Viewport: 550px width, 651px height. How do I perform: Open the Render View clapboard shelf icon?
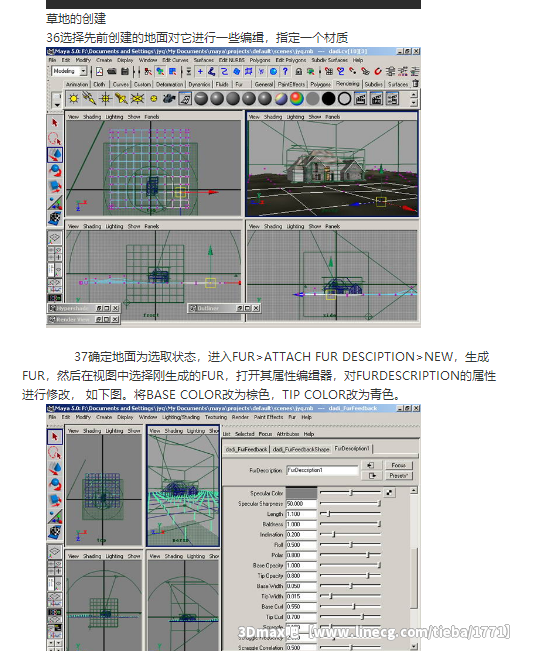point(360,99)
